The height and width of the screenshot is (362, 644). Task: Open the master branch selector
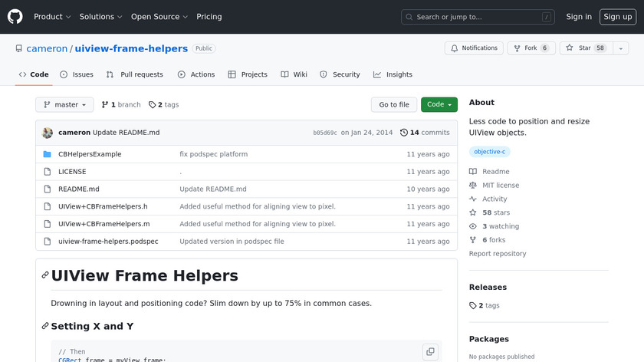(64, 104)
